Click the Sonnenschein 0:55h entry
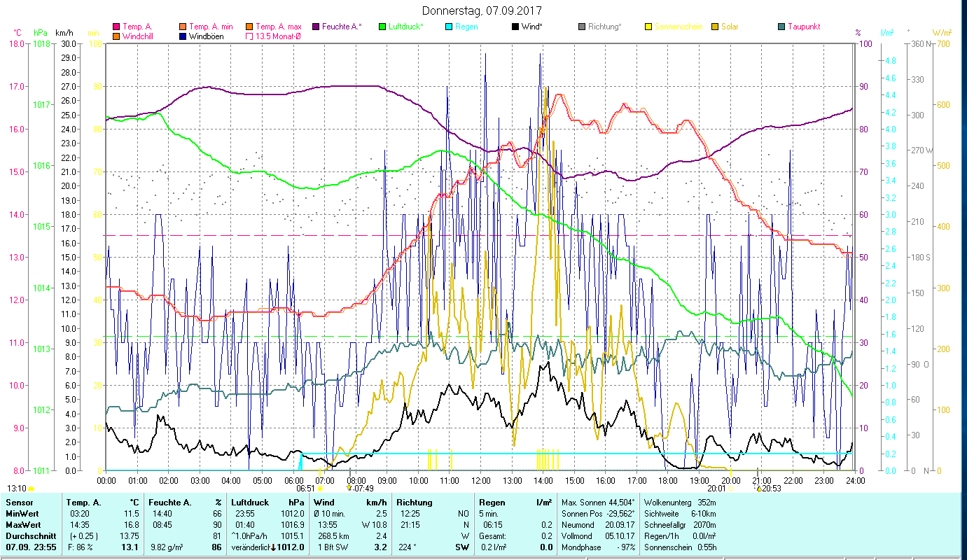Image resolution: width=967 pixels, height=560 pixels. 681,547
